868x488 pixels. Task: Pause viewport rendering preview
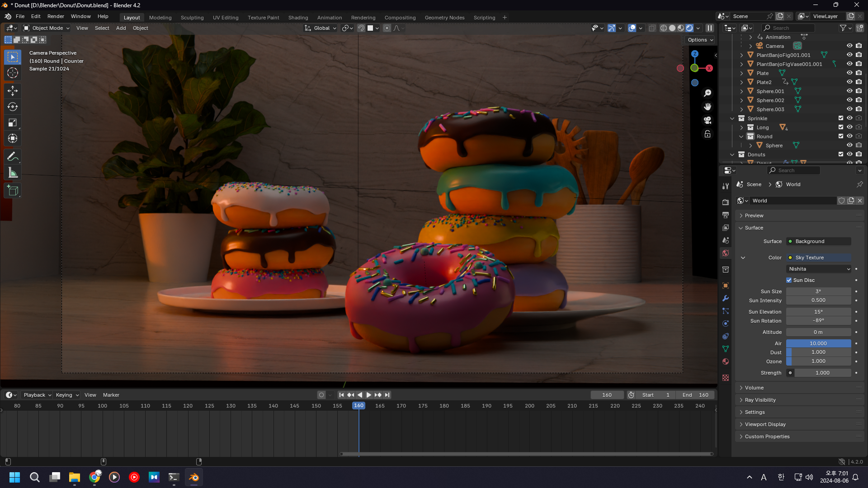[x=710, y=28]
